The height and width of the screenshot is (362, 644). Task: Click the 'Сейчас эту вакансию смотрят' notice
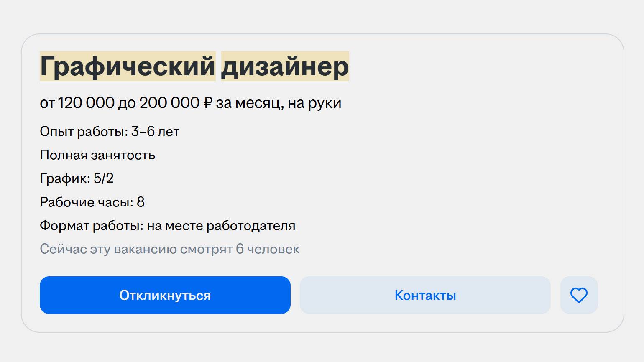tap(136, 249)
